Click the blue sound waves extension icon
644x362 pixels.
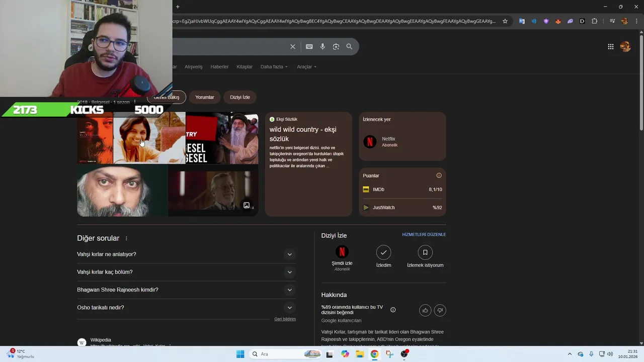(534, 21)
